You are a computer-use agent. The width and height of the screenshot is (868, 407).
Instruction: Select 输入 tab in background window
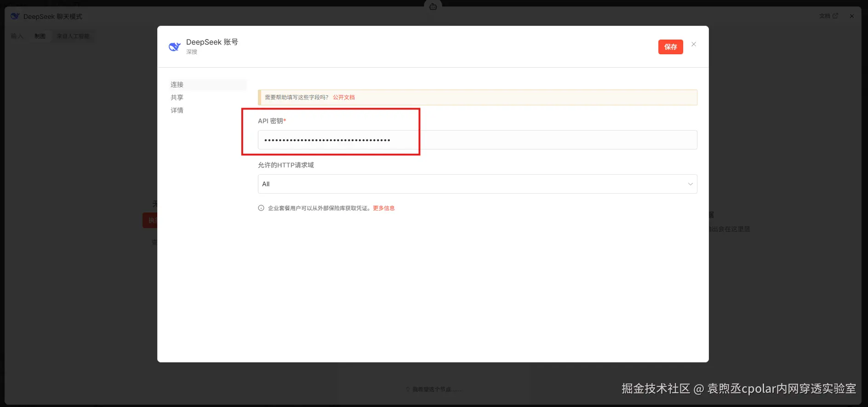coord(17,36)
